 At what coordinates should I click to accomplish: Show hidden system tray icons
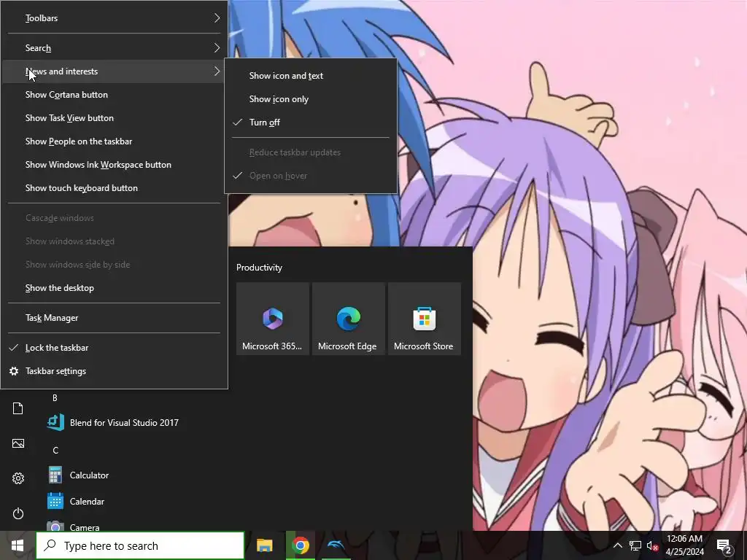(x=617, y=545)
